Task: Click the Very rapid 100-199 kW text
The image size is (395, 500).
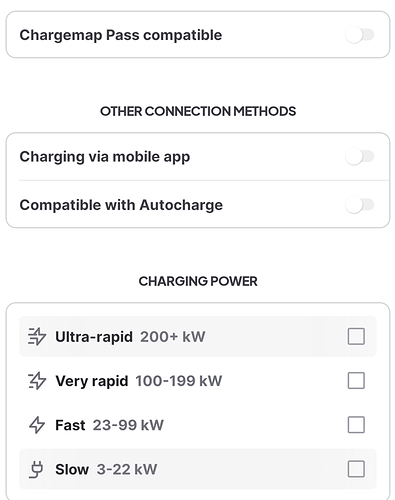Action: pyautogui.click(x=138, y=381)
